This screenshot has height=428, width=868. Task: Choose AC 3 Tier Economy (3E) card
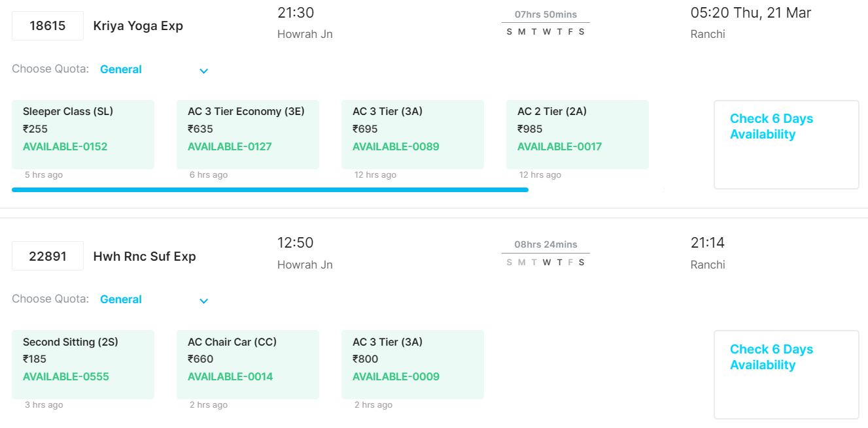(x=248, y=135)
